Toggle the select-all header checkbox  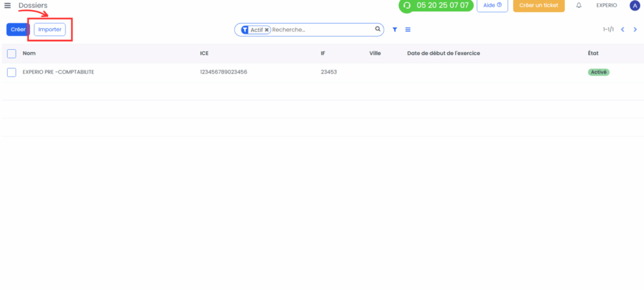(11, 54)
